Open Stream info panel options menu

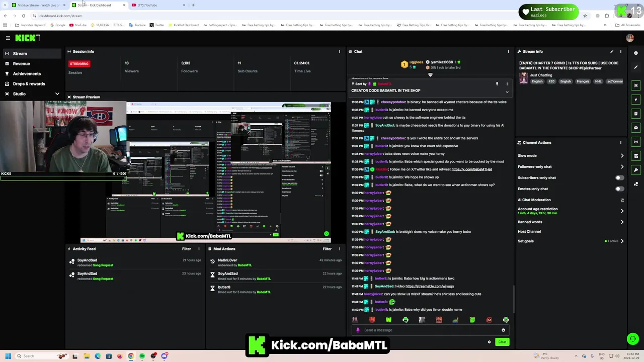tap(620, 51)
